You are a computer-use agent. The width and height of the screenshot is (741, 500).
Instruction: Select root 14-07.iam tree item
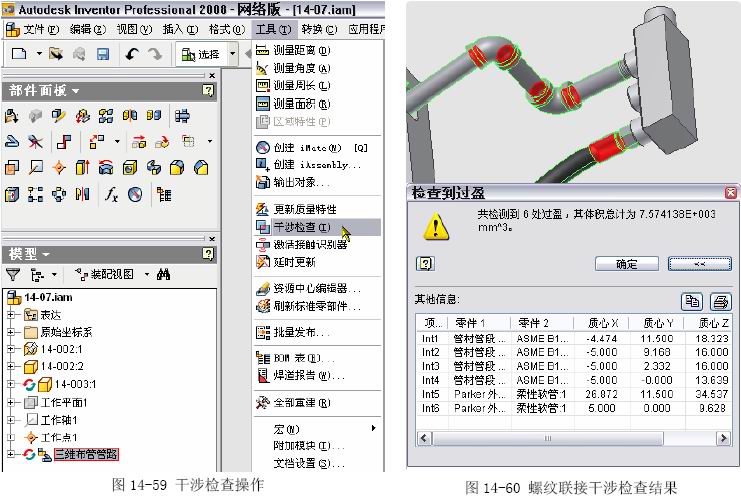(x=48, y=297)
